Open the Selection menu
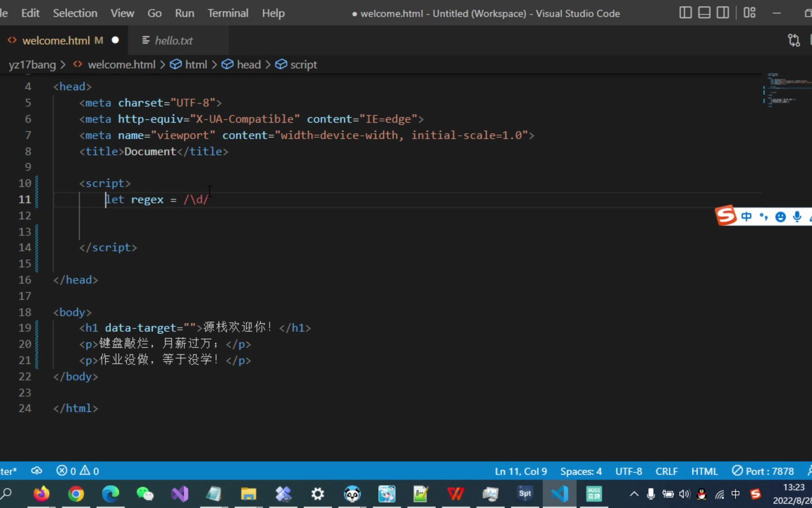The height and width of the screenshot is (508, 812). 75,13
